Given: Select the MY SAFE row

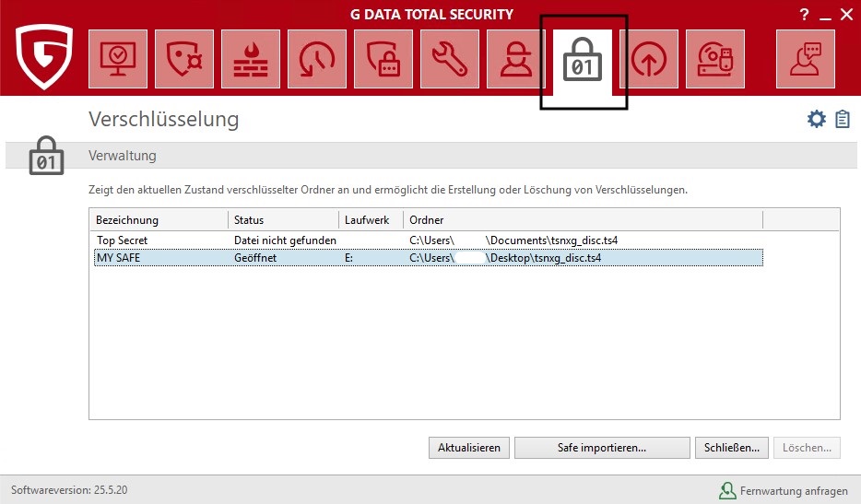Looking at the screenshot, I should [429, 257].
